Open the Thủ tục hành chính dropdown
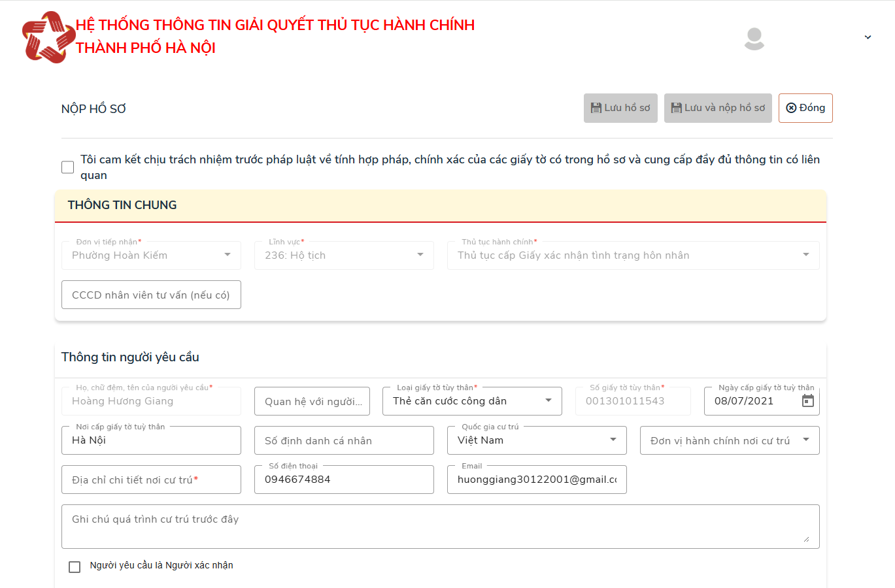 [x=633, y=255]
